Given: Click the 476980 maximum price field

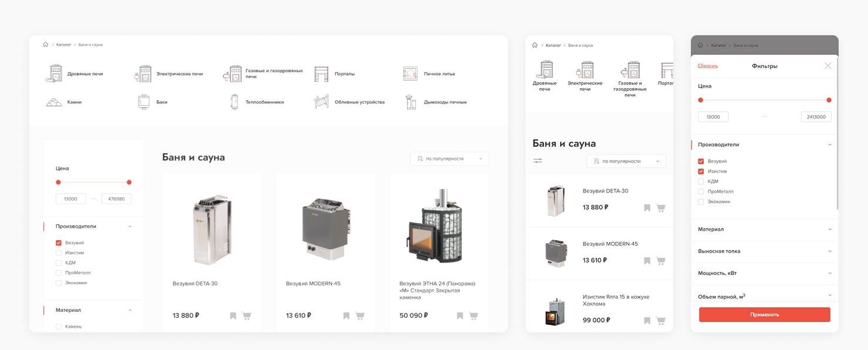Looking at the screenshot, I should [117, 199].
